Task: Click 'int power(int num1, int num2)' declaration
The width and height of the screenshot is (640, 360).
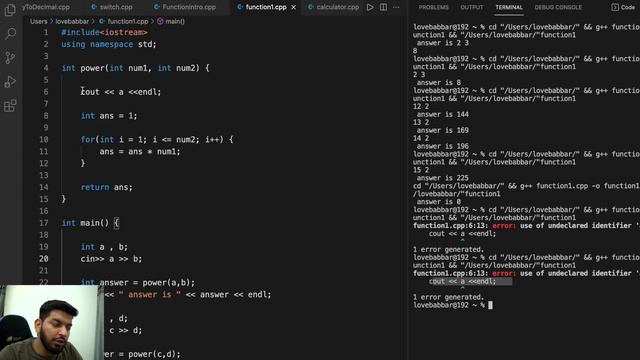Action: pos(136,68)
